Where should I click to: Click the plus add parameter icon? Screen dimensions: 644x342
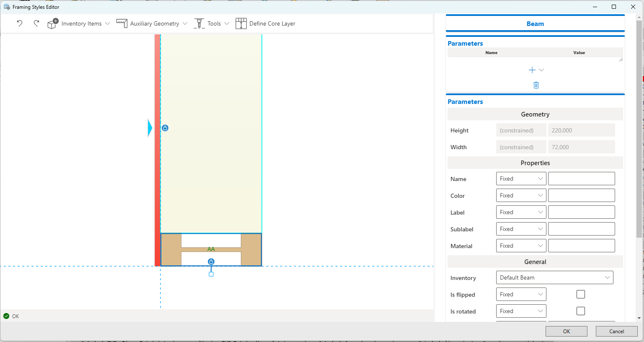pyautogui.click(x=532, y=70)
